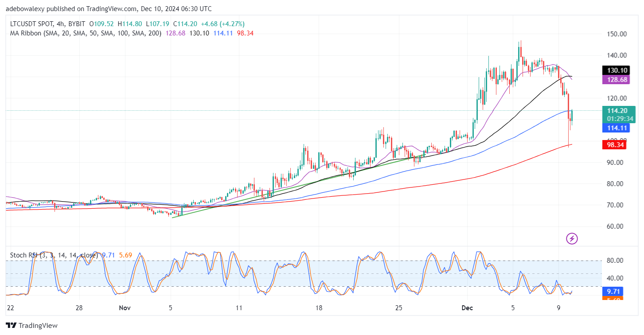Click the Nov label on time axis
This screenshot has height=335, width=644.
coord(125,308)
